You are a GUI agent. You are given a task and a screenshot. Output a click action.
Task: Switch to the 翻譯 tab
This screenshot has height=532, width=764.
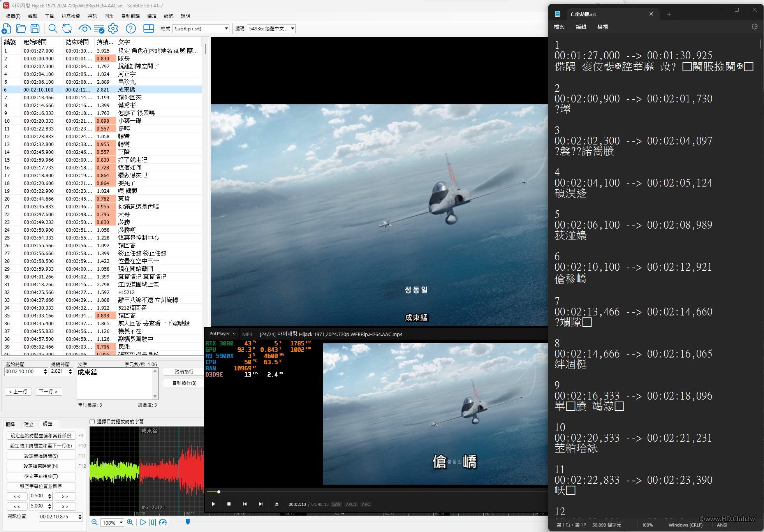10,424
